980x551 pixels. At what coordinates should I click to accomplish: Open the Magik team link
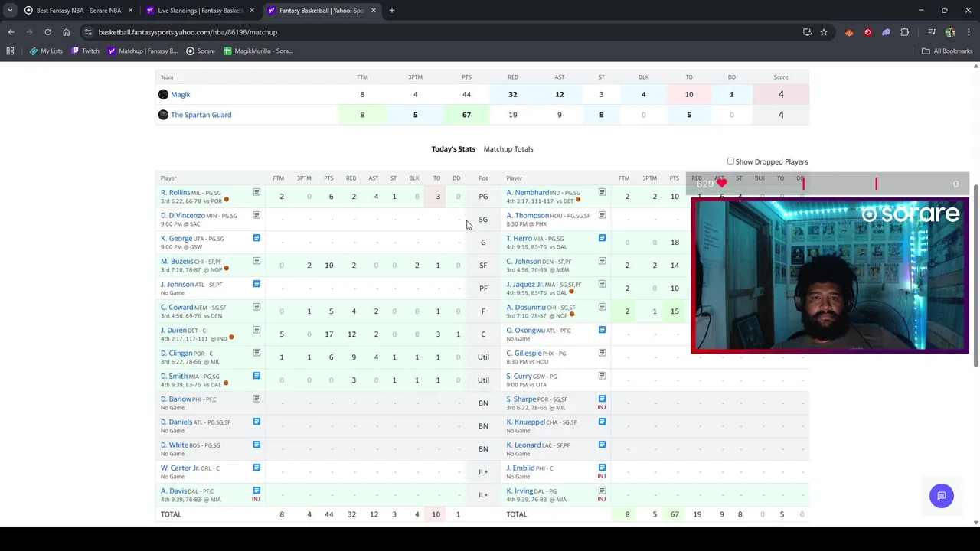click(181, 94)
